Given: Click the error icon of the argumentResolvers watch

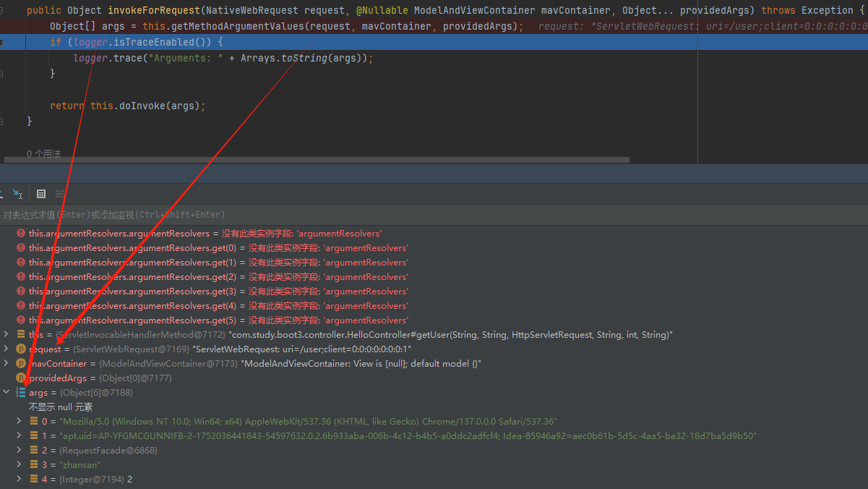Looking at the screenshot, I should coord(21,234).
